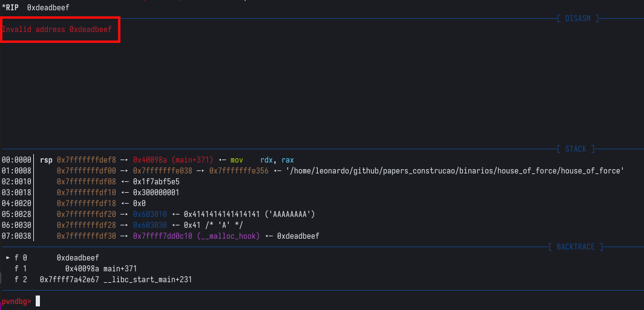Click the pwndbg prompt input cursor
Viewport: 644px width, 310px height.
(38, 301)
